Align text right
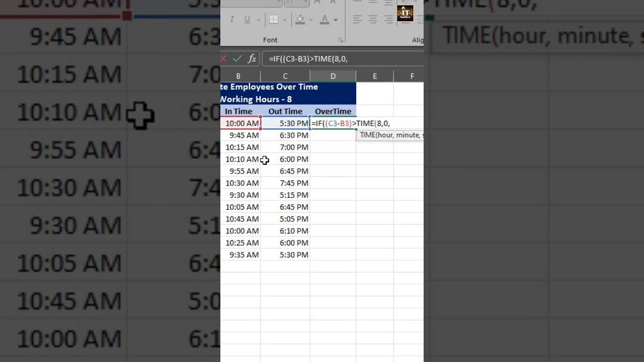Viewport: 644px width, 362px height. [388, 20]
